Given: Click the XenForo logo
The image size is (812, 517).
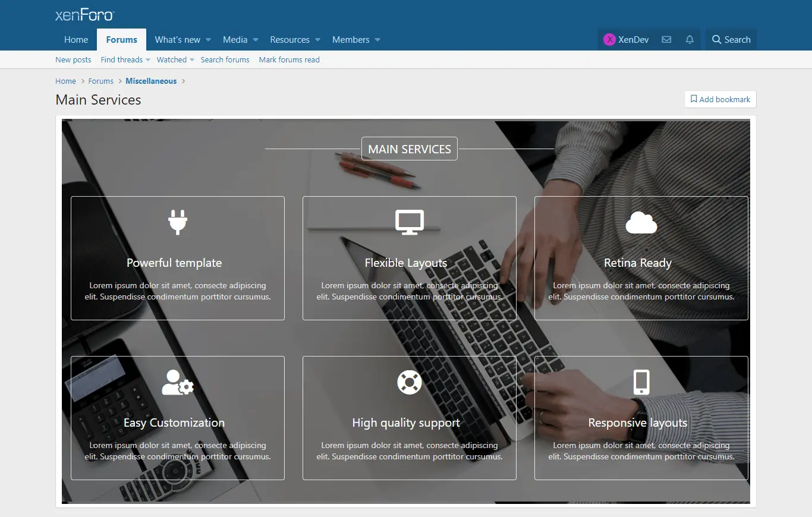Looking at the screenshot, I should [85, 15].
